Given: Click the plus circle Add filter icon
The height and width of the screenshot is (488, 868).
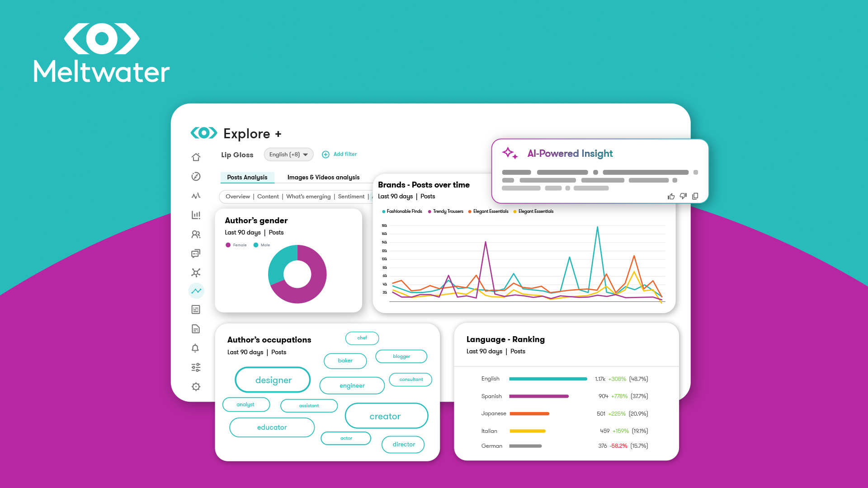Looking at the screenshot, I should (x=325, y=155).
